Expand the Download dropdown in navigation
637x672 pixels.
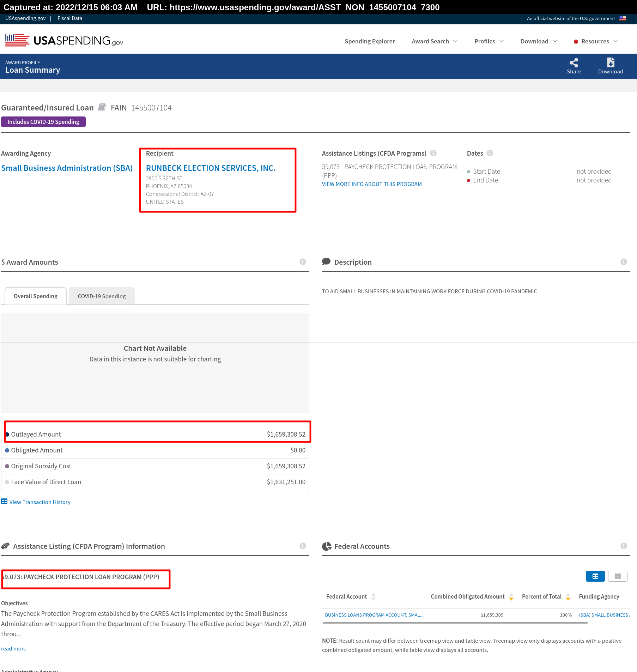(539, 41)
